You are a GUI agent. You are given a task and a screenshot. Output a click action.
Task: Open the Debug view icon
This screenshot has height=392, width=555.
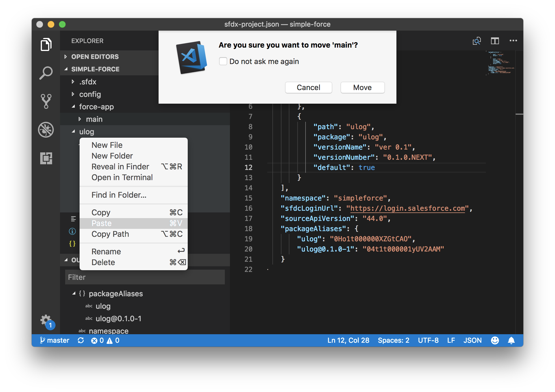tap(46, 130)
